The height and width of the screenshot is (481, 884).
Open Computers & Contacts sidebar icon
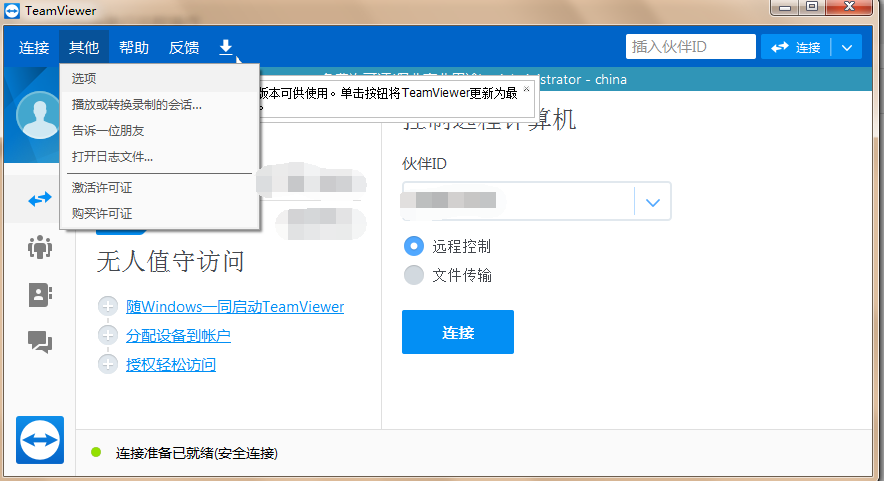point(39,294)
